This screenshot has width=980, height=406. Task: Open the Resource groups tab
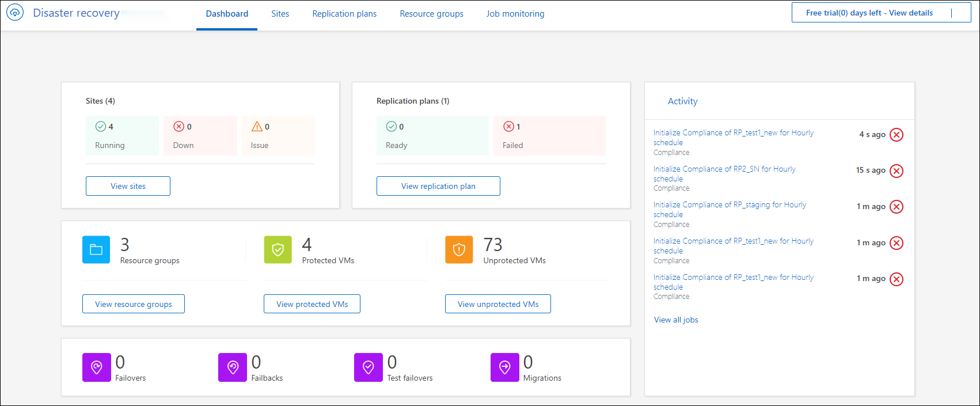click(431, 14)
